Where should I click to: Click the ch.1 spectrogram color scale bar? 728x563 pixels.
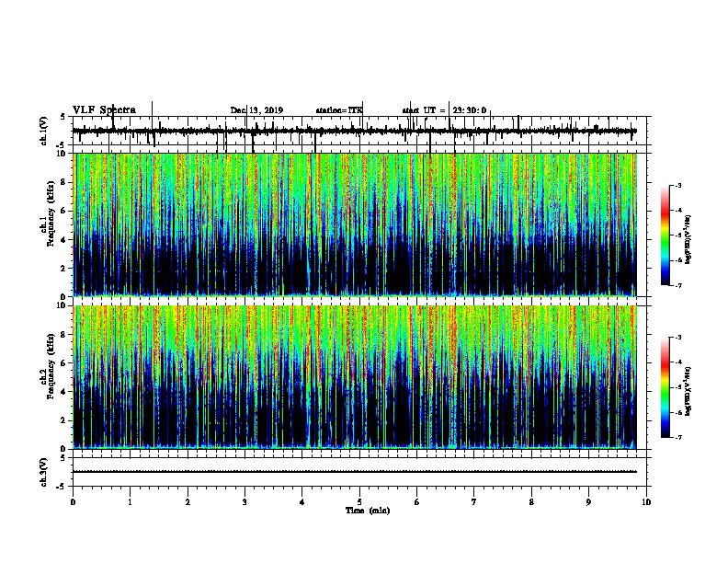coord(665,236)
